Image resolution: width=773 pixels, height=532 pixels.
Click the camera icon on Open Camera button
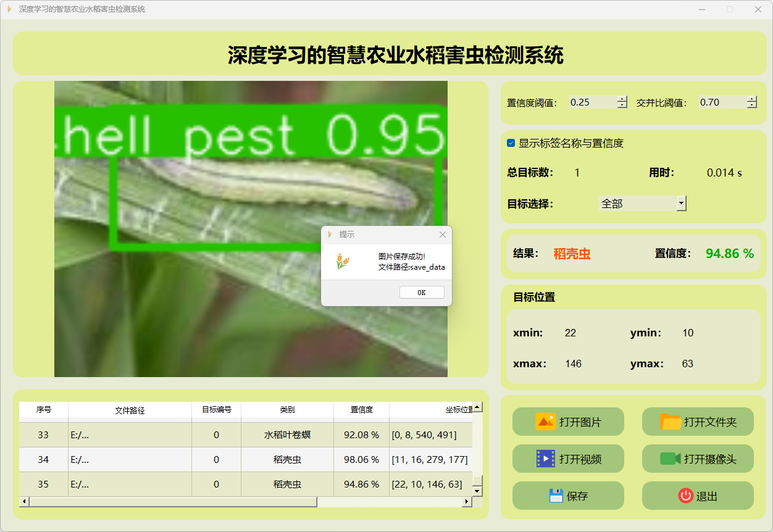click(x=671, y=459)
